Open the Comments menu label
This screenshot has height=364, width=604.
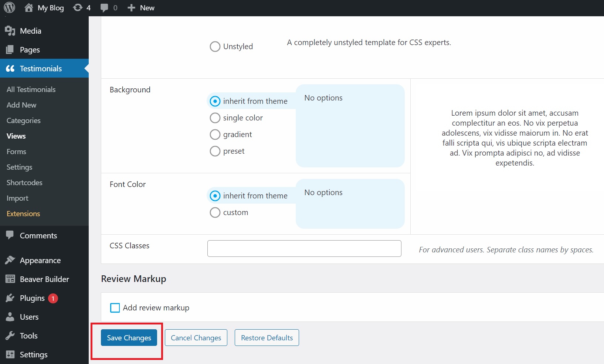(38, 236)
